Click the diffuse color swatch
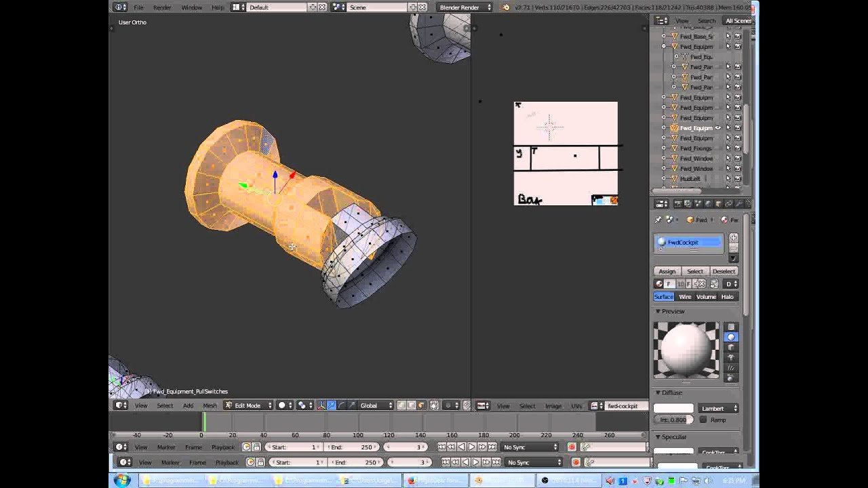The width and height of the screenshot is (868, 488). [673, 409]
